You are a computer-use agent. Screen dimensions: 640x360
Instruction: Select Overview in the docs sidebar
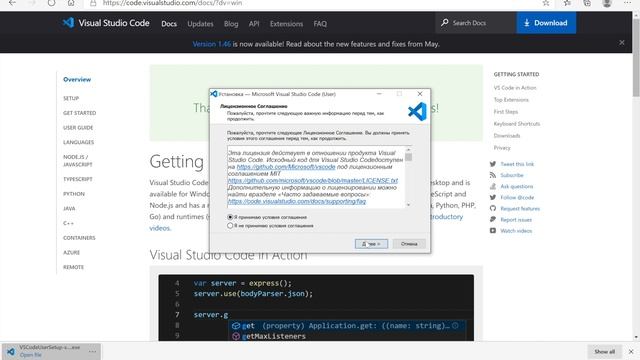click(77, 79)
